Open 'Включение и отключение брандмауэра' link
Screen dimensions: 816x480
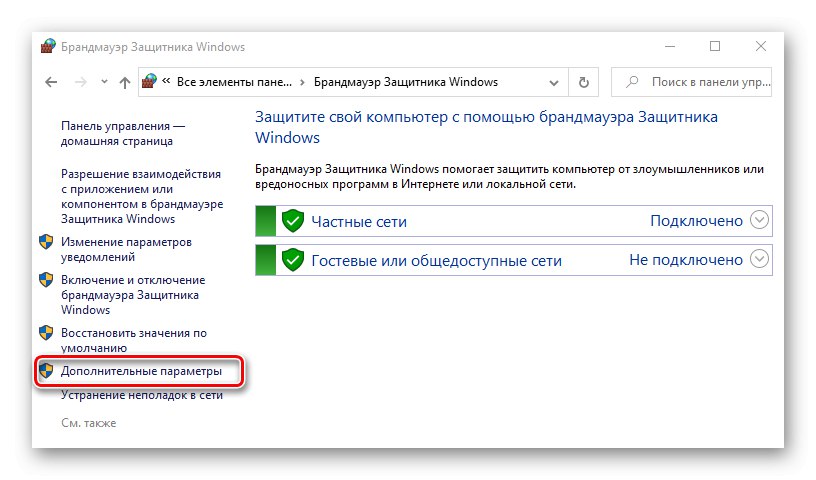click(133, 295)
